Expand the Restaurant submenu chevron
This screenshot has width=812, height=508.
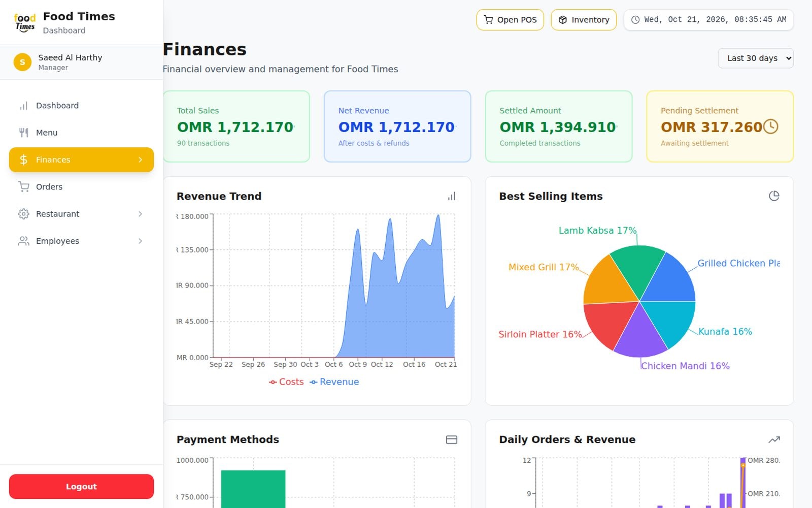[141, 214]
